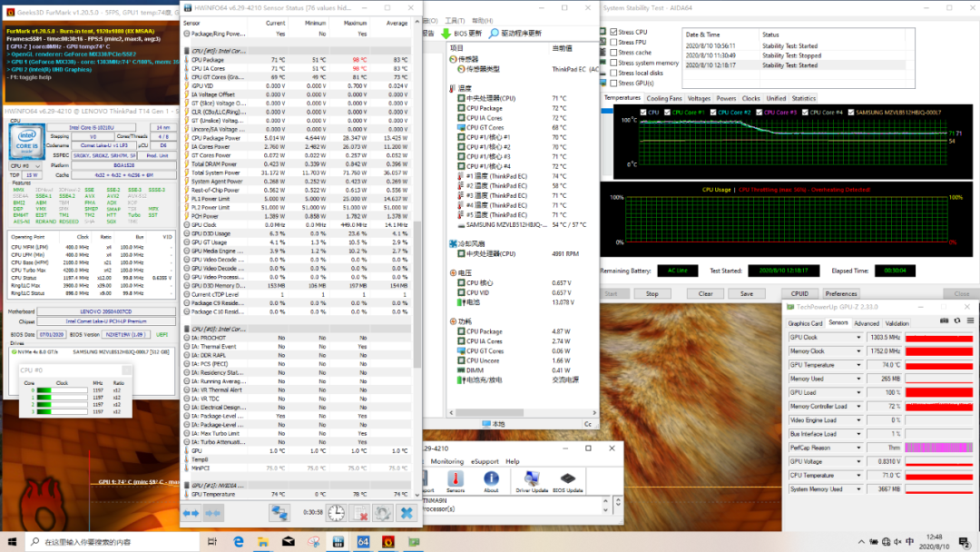Click the HWiNFO BIOS Update chip icon
The width and height of the screenshot is (980, 552).
pos(568,478)
